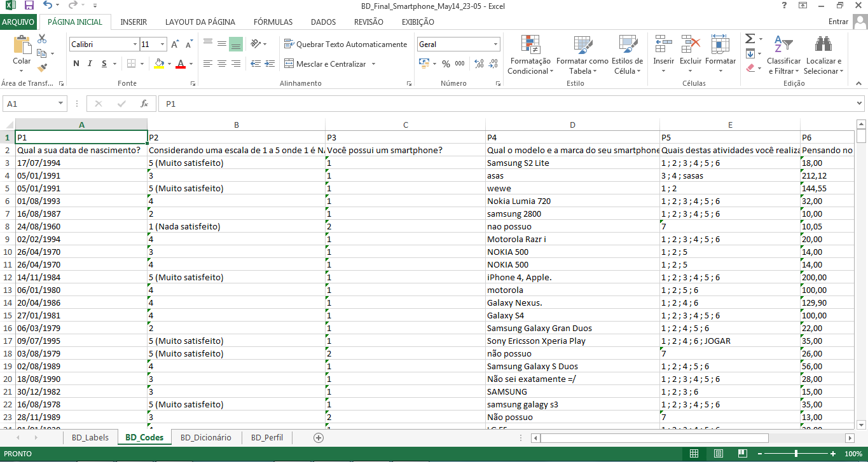Open Ribbon Display Options in title bar
This screenshot has height=462, width=868.
click(x=803, y=6)
